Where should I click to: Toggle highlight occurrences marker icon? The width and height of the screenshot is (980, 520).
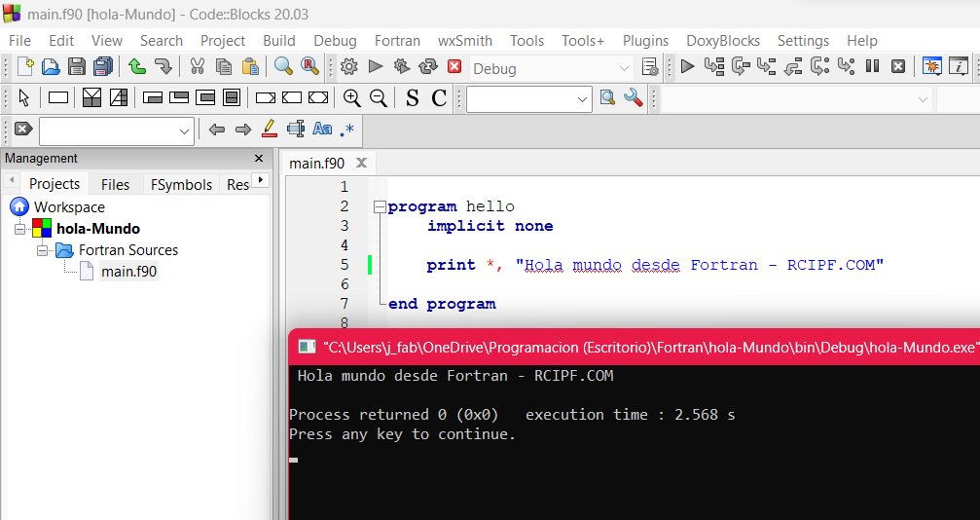(x=270, y=130)
